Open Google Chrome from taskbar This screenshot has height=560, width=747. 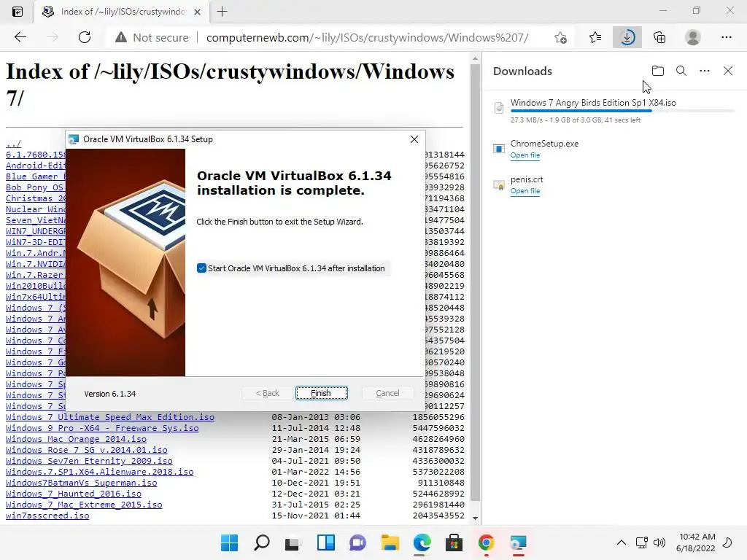click(486, 542)
